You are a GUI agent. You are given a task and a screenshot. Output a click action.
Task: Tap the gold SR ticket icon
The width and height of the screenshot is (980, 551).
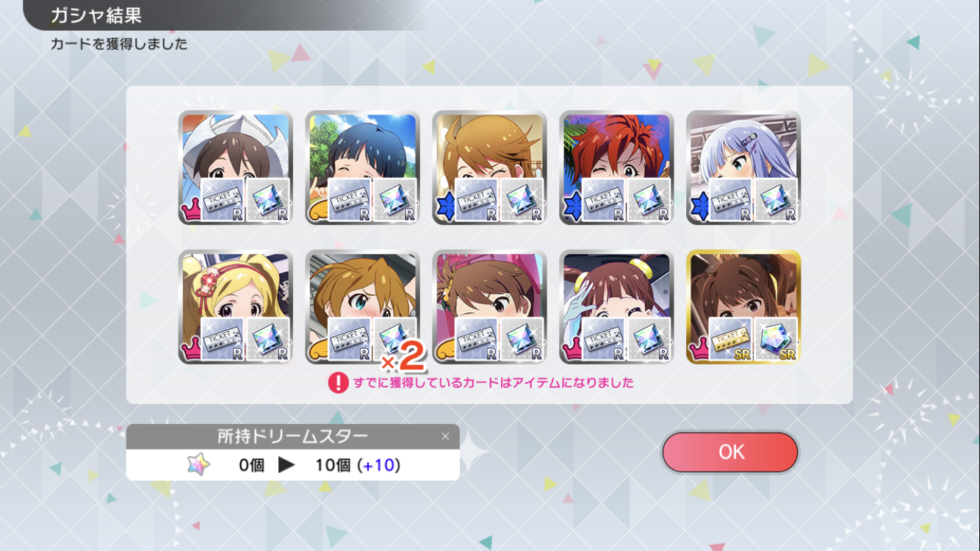(x=729, y=339)
